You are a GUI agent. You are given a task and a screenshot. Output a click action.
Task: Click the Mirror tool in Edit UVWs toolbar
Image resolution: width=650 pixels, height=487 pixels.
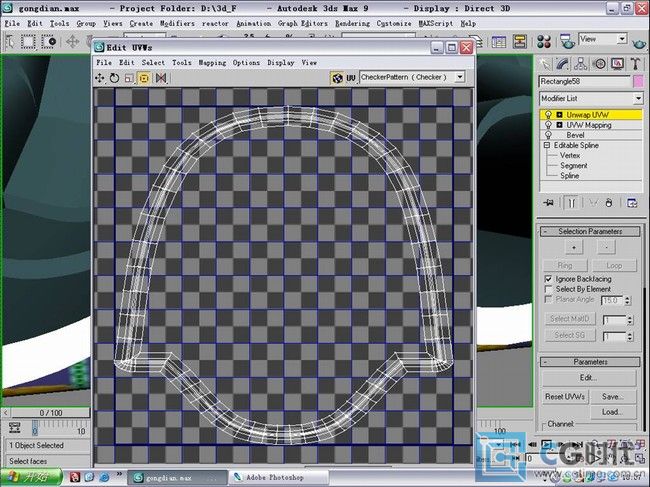click(160, 78)
